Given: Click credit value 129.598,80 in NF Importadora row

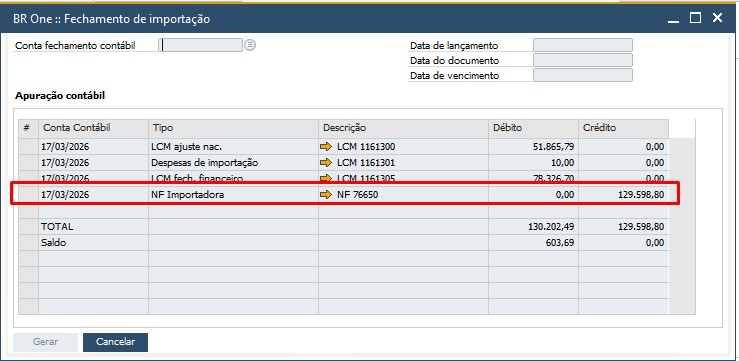Looking at the screenshot, I should coord(641,194).
